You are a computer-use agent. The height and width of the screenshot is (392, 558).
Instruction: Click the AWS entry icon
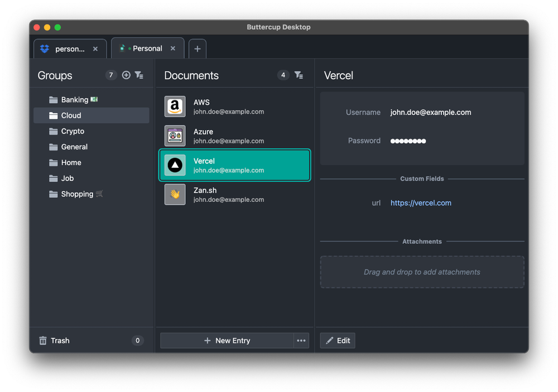pyautogui.click(x=175, y=107)
